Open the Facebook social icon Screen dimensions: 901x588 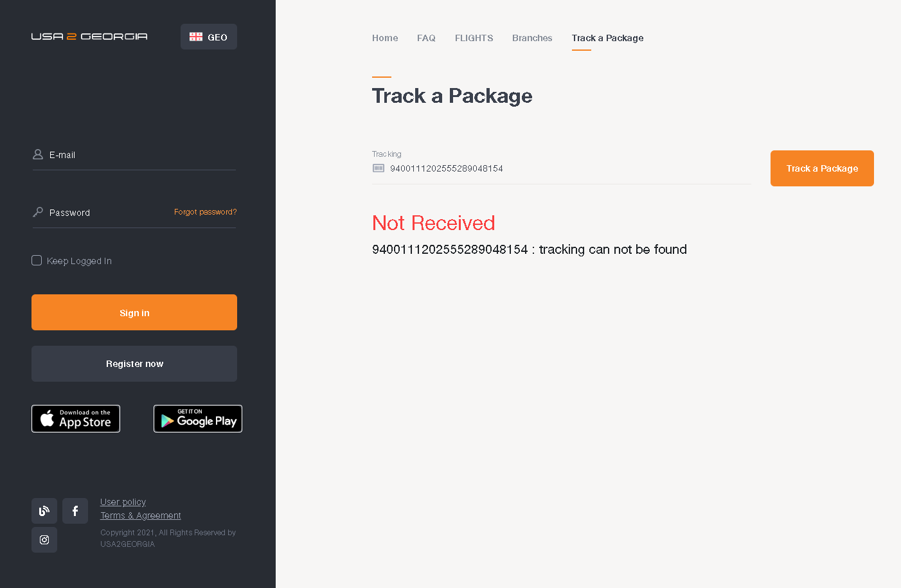75,511
